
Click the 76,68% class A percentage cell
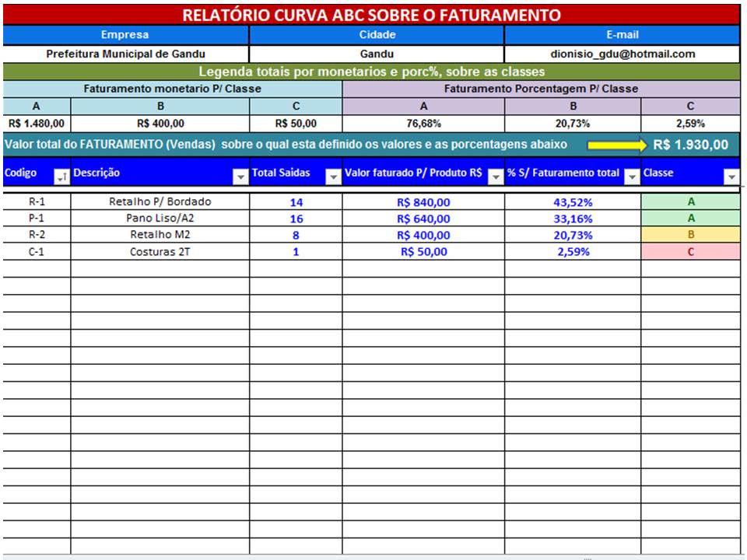coord(423,123)
